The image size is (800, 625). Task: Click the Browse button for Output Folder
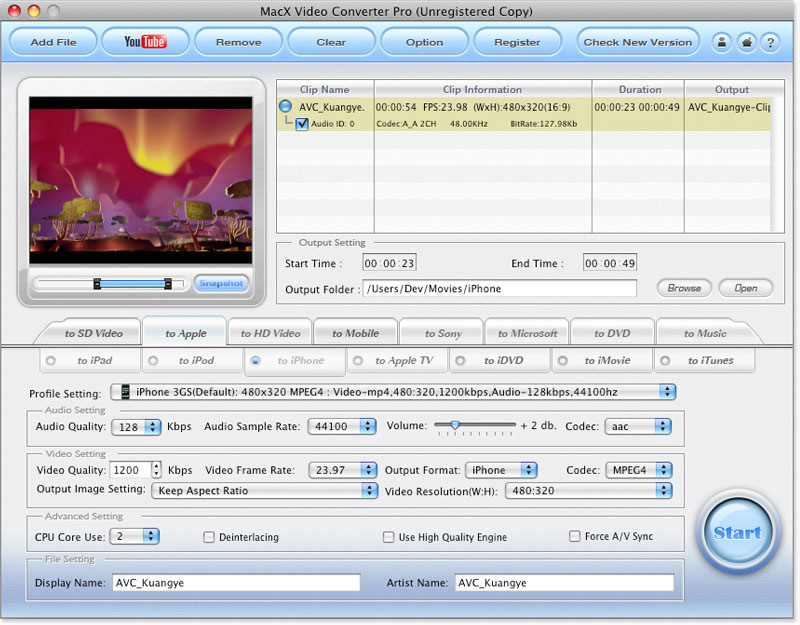point(684,288)
